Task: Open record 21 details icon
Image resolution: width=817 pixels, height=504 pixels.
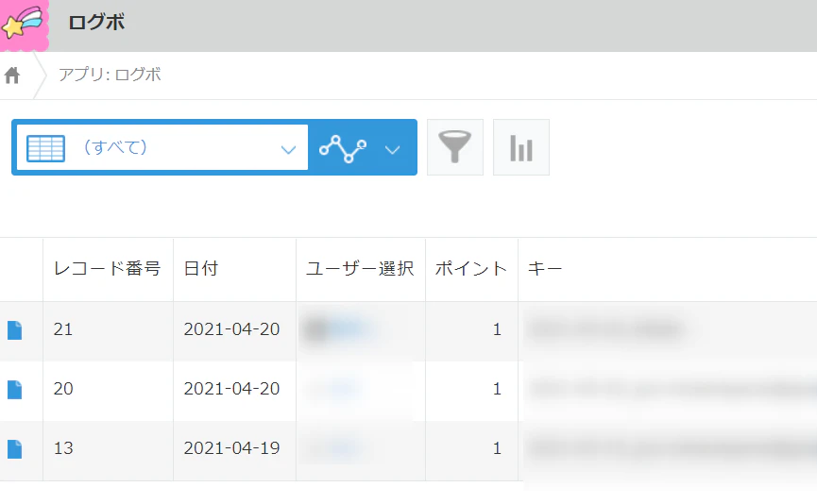Action: (14, 330)
